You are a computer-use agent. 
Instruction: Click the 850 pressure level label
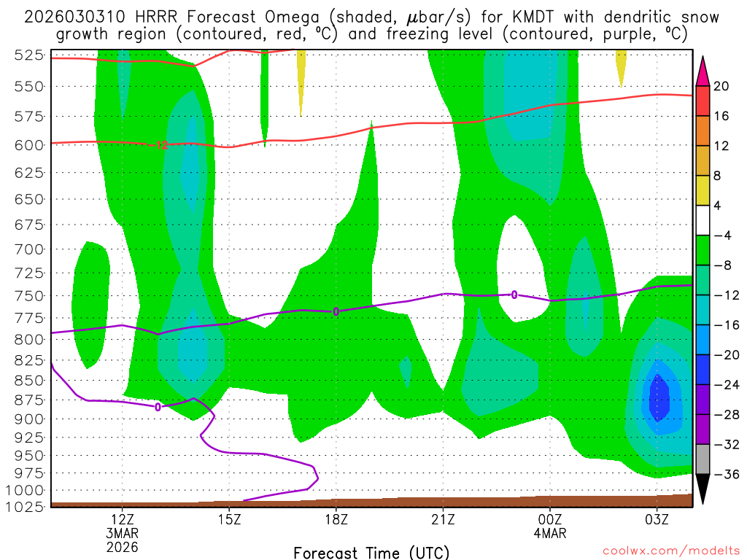[x=29, y=381]
